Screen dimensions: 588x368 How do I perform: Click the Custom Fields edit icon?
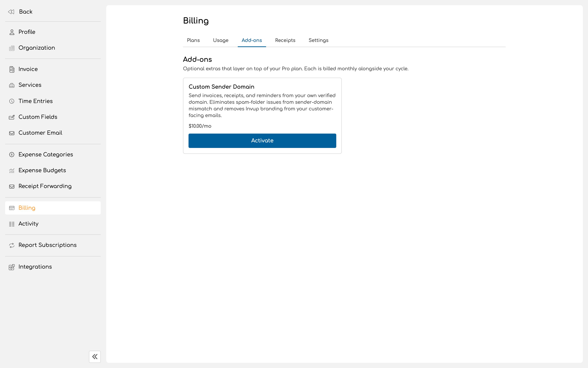(x=12, y=117)
